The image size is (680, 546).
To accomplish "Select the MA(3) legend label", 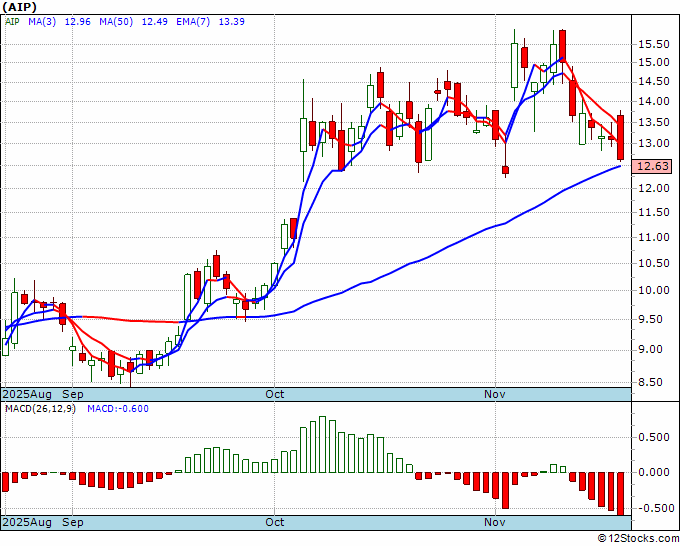I will [x=42, y=22].
